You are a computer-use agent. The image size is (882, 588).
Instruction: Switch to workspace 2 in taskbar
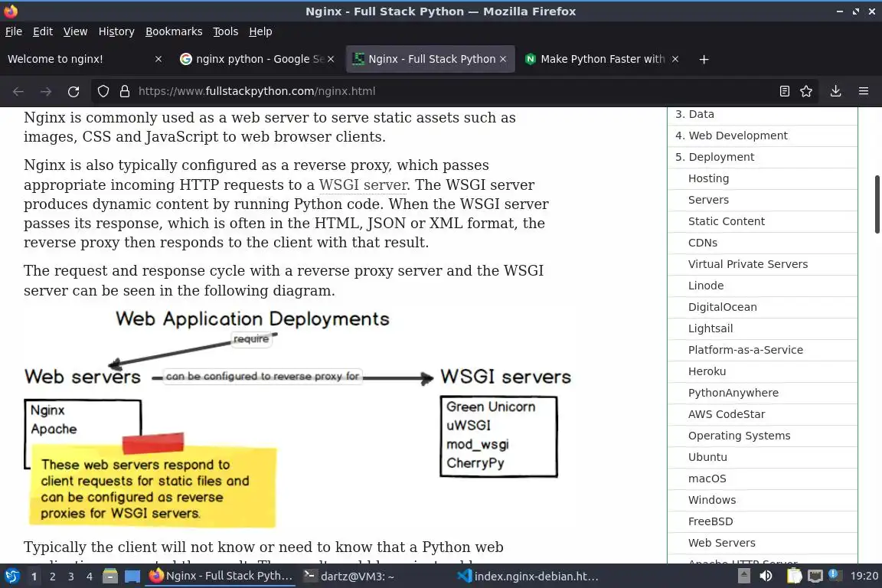tap(52, 577)
